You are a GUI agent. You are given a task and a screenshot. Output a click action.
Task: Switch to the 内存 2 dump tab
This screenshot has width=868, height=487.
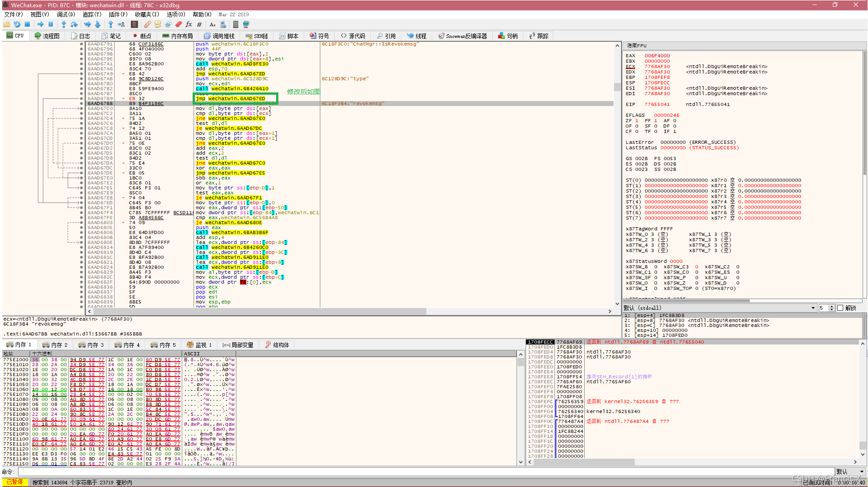(x=55, y=345)
